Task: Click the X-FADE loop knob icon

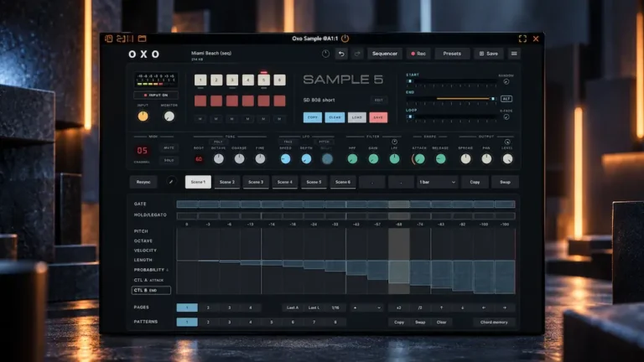Action: click(x=506, y=117)
